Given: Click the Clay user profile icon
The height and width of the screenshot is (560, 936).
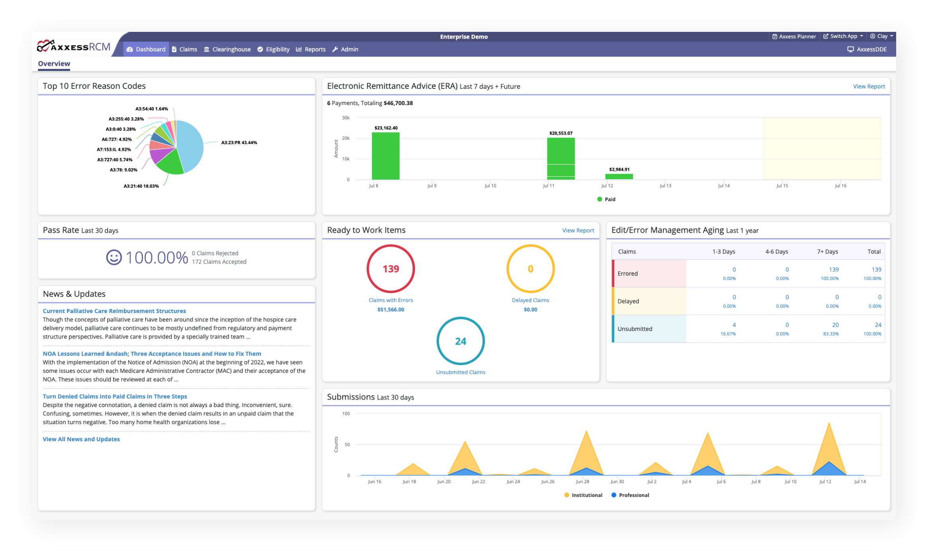Looking at the screenshot, I should click(872, 36).
